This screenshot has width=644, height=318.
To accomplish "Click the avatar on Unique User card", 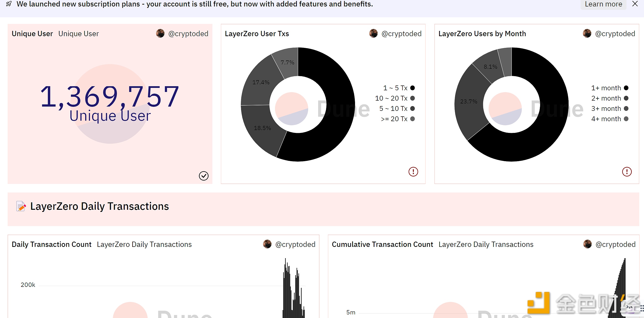I will 160,34.
